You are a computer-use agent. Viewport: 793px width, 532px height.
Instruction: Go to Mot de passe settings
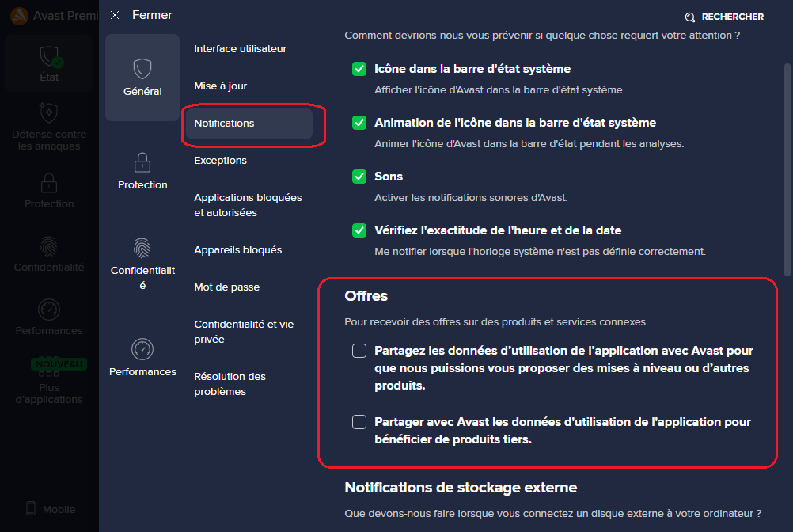[x=226, y=287]
